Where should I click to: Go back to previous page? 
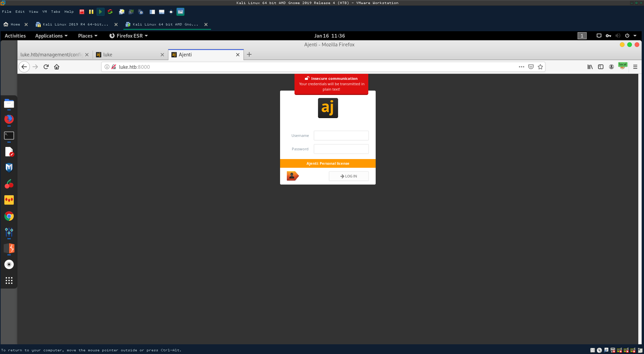tap(24, 67)
